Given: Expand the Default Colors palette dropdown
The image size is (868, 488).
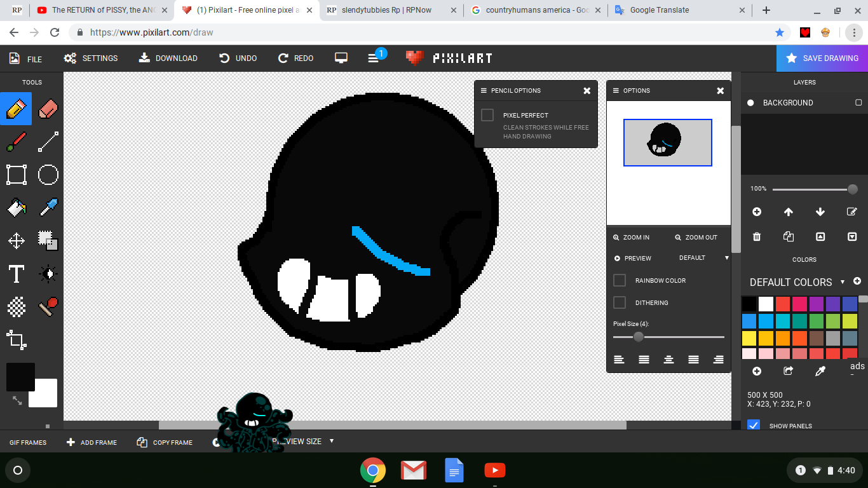Looking at the screenshot, I should tap(843, 281).
